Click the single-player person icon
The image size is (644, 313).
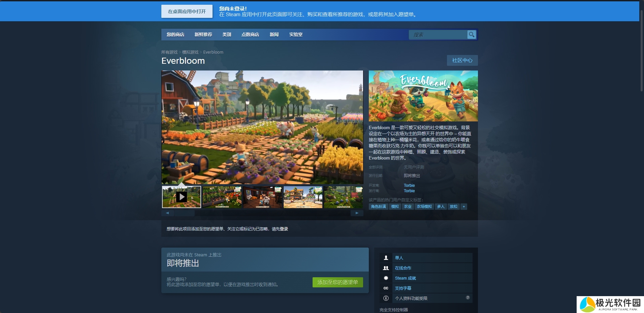(386, 258)
